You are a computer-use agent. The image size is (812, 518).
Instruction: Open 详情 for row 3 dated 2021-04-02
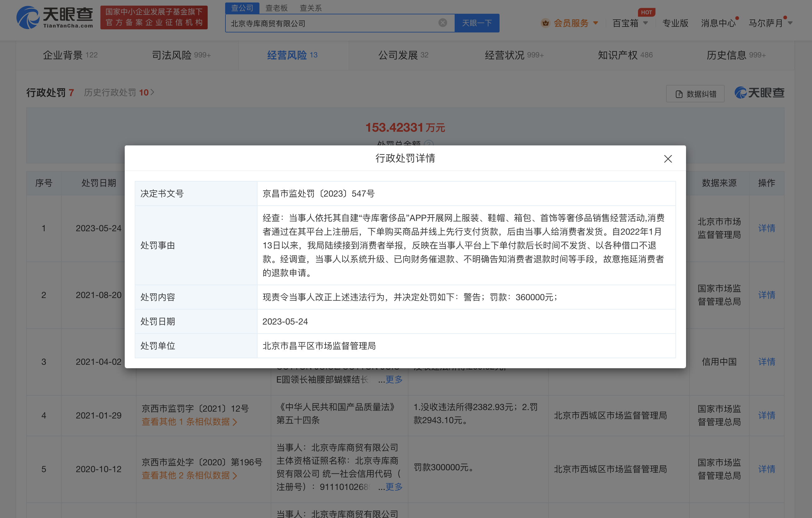tap(766, 362)
